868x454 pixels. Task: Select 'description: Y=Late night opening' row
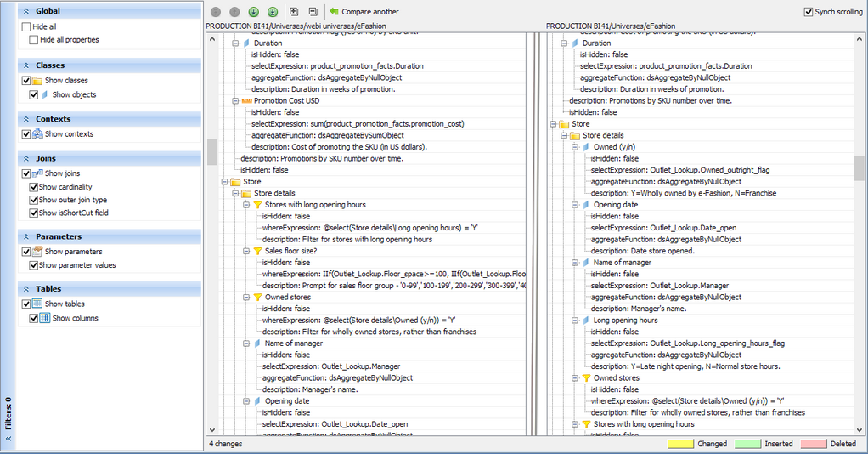685,366
